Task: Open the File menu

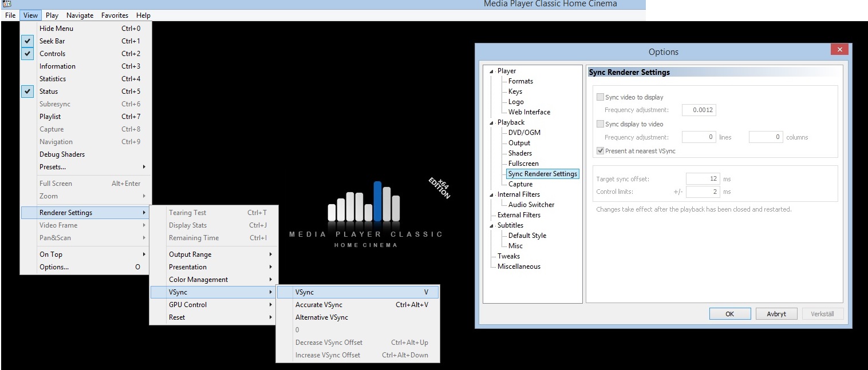Action: pos(10,15)
